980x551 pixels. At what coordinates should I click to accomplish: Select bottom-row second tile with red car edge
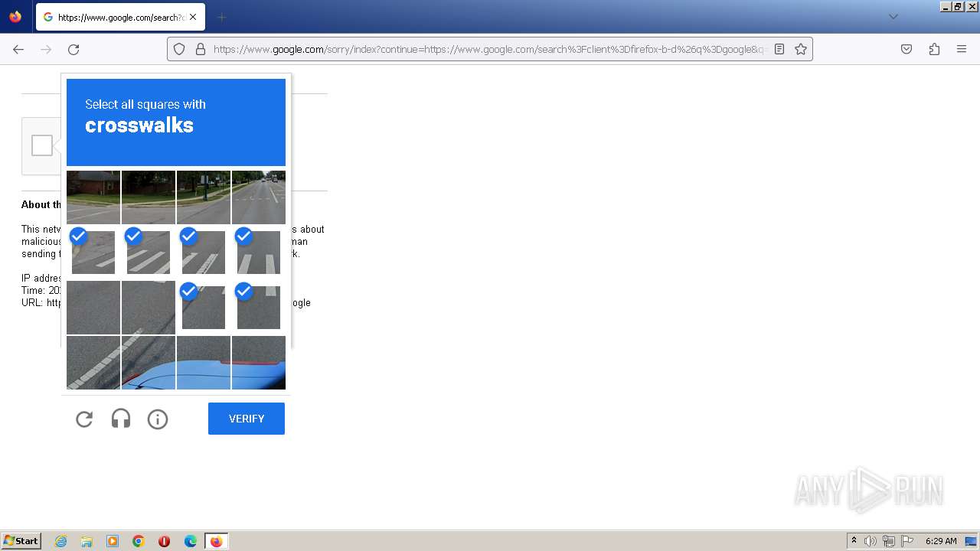(x=149, y=363)
